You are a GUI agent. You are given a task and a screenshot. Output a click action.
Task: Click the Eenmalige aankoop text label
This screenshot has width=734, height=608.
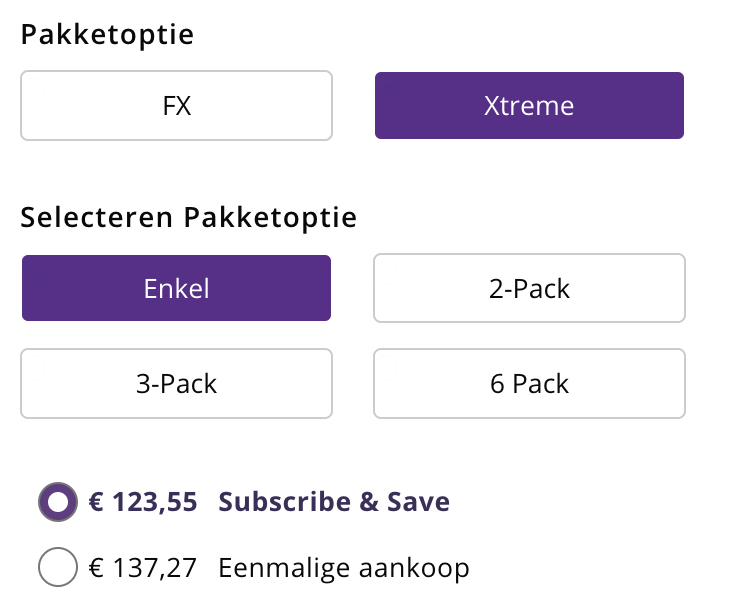click(343, 568)
